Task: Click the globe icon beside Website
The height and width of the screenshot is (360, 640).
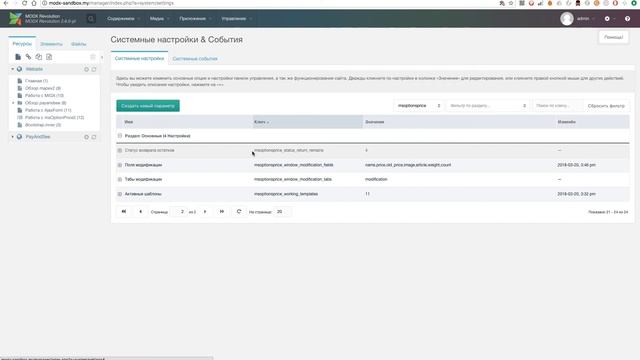Action: tap(19, 69)
